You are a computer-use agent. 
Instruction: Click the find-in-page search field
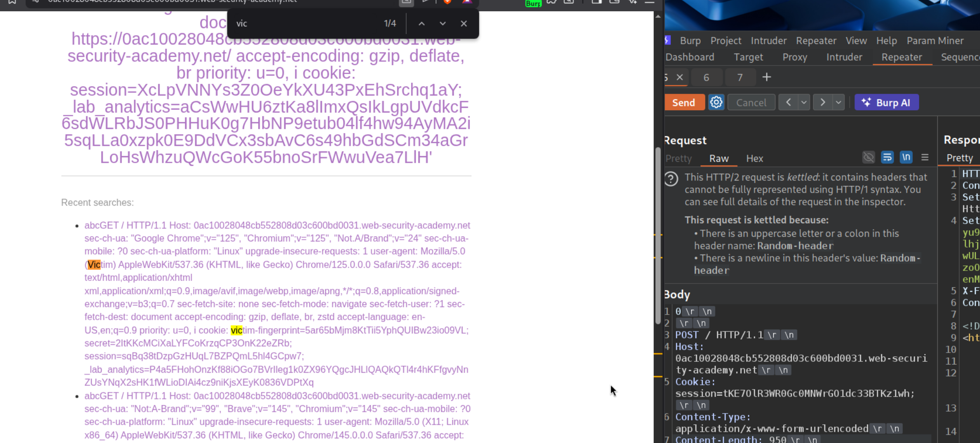pyautogui.click(x=305, y=23)
